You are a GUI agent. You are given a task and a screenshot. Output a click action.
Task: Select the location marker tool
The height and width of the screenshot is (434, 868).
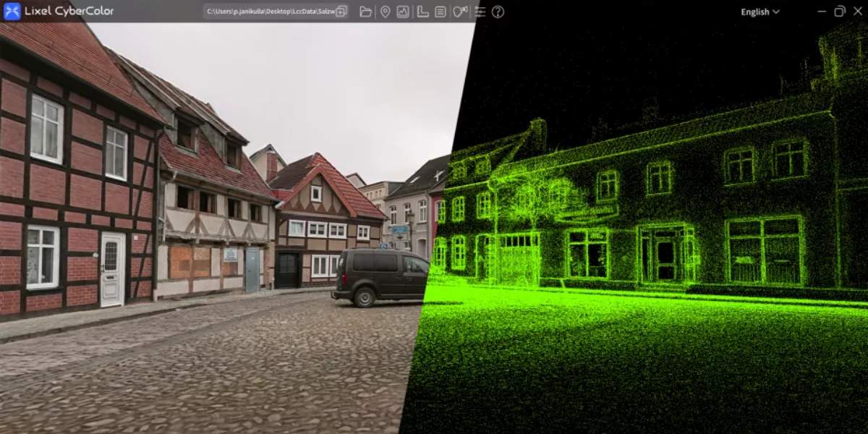[x=386, y=12]
